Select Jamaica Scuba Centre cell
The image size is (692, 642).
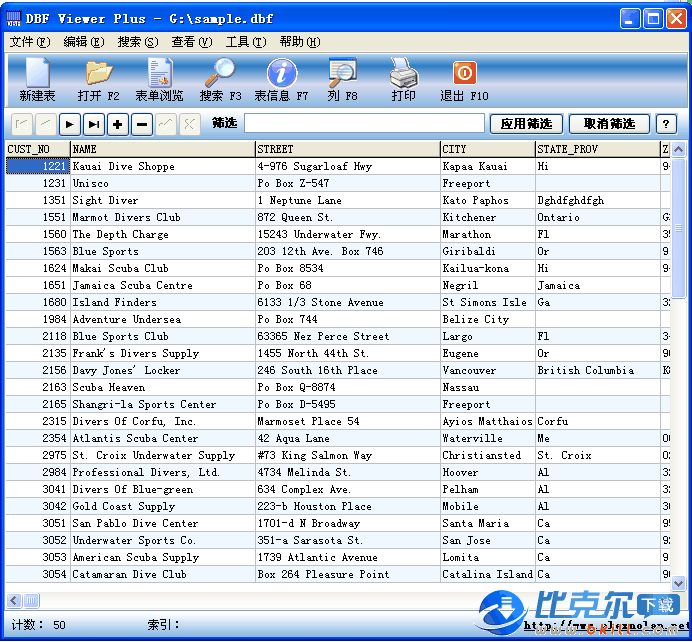pos(163,285)
